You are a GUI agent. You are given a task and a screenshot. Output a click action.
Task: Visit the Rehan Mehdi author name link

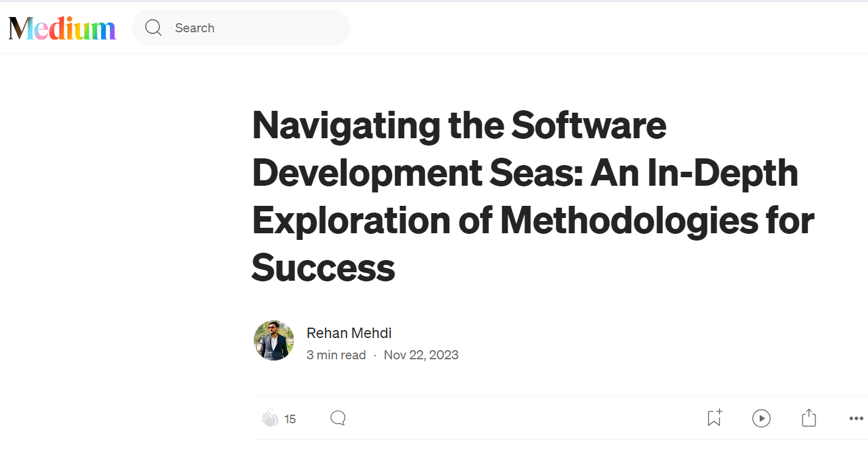point(349,333)
